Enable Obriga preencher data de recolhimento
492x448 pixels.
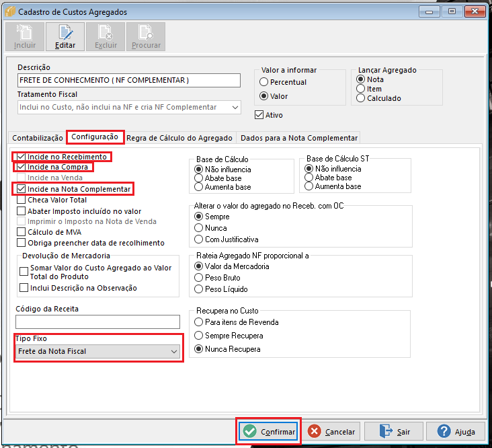tap(91, 243)
